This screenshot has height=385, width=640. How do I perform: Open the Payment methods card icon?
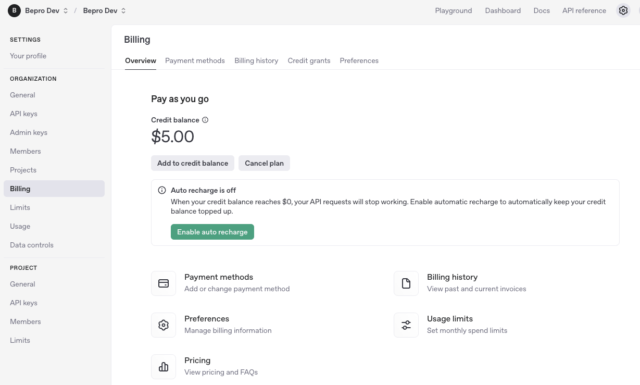163,283
